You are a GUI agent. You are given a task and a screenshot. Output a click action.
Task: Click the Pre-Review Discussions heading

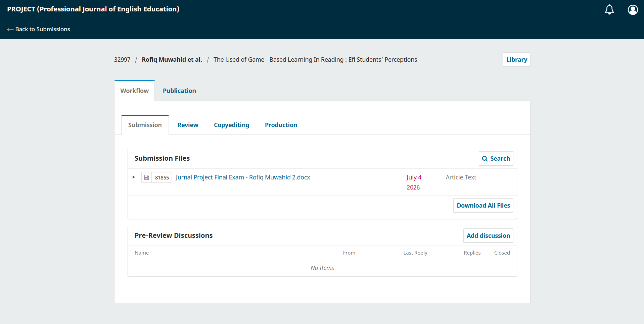coord(173,235)
